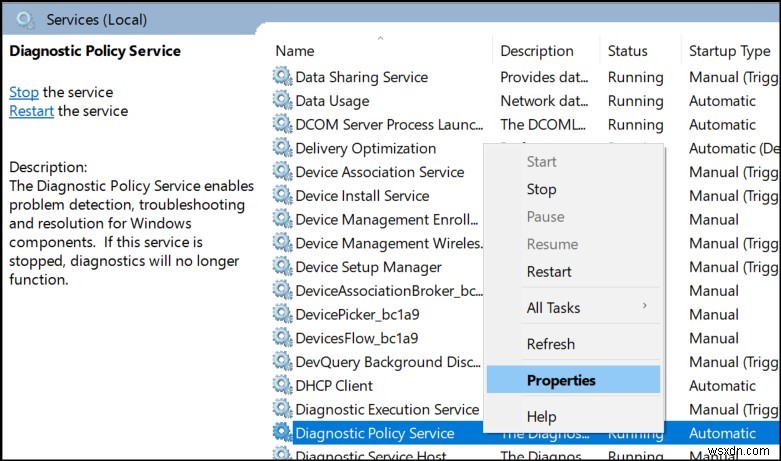Click the gear icon beside Data Sharing Service
781x461 pixels.
click(x=282, y=77)
